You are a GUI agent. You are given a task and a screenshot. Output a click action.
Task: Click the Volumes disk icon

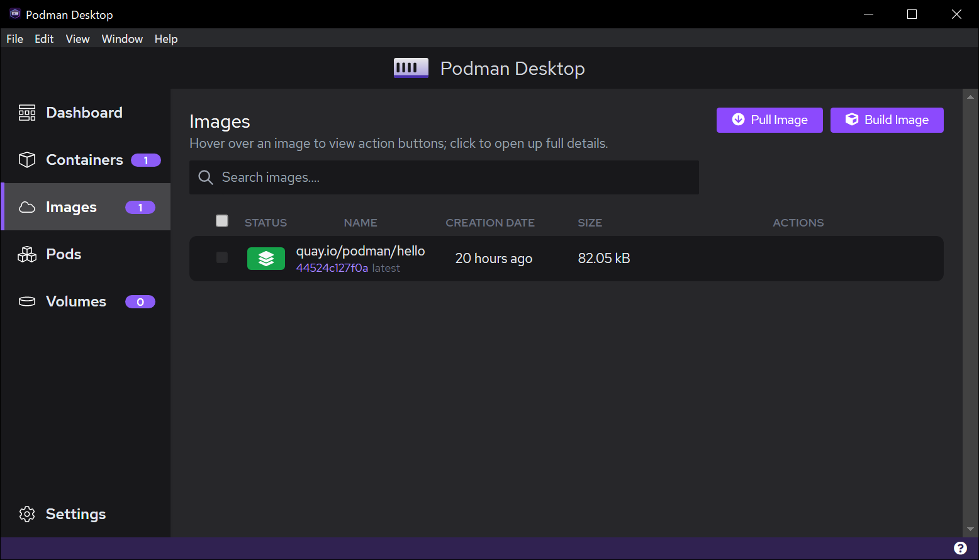[x=27, y=301]
